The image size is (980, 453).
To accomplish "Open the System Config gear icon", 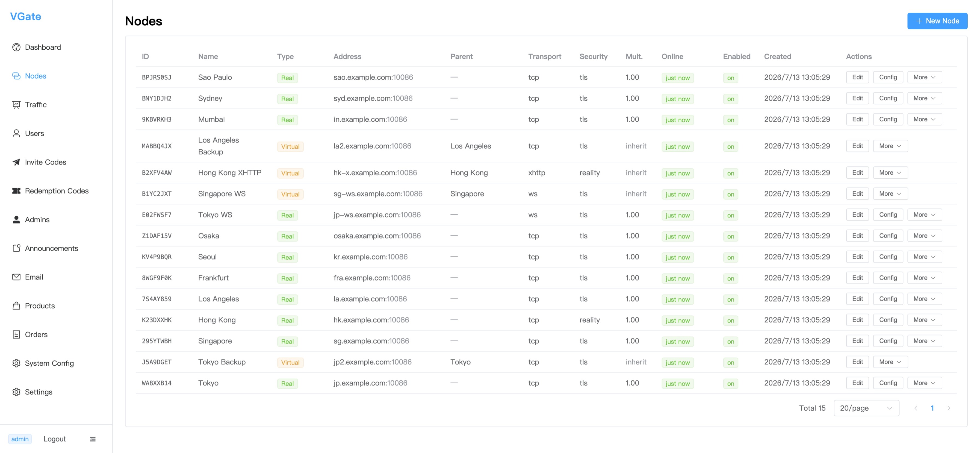I will coord(16,363).
